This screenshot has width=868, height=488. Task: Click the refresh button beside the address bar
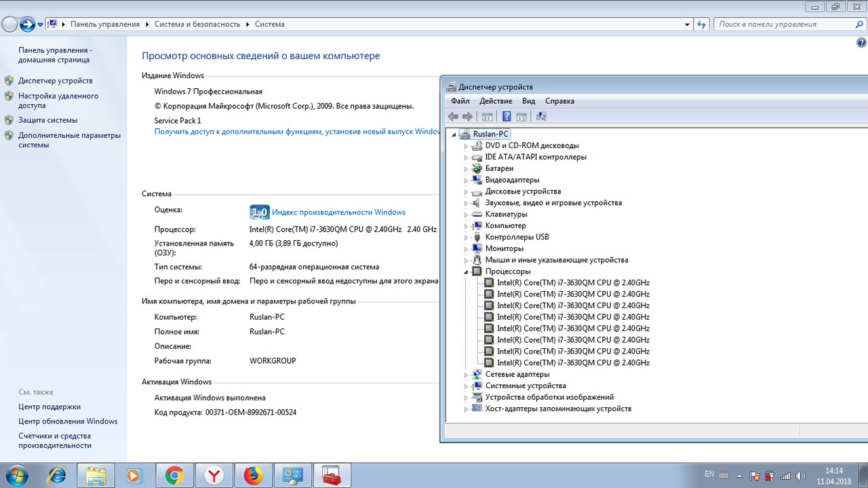pyautogui.click(x=702, y=24)
